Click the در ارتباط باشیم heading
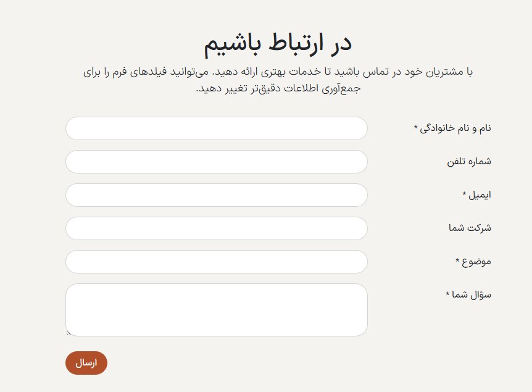This screenshot has width=532, height=392. pos(278,43)
